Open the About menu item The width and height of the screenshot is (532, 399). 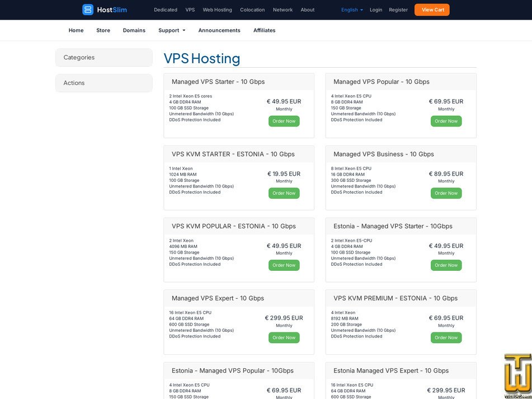tap(307, 10)
